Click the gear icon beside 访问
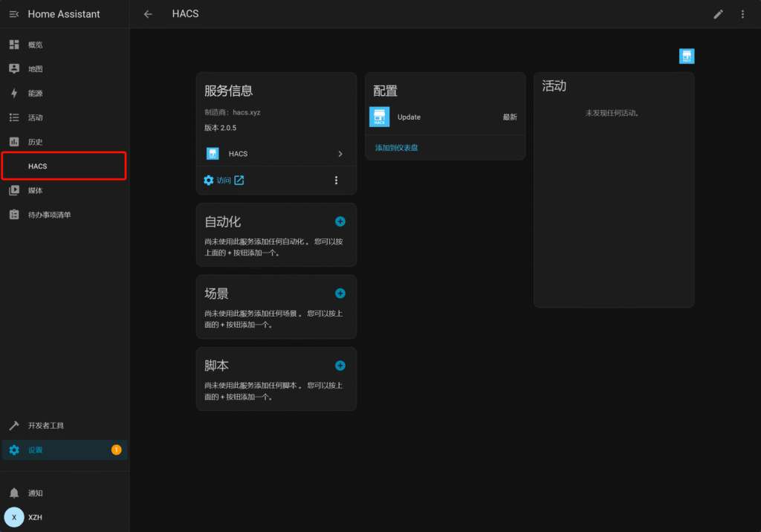 (209, 180)
